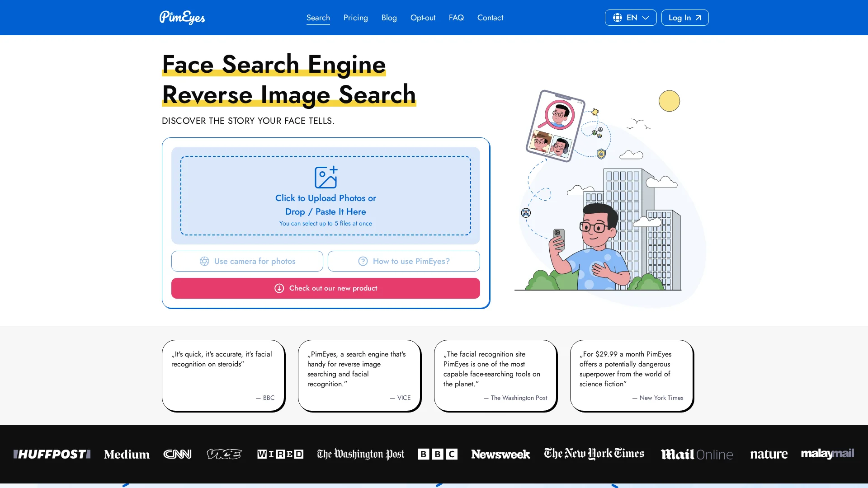868x488 pixels.
Task: Click the Log In arrow icon
Action: coord(698,18)
